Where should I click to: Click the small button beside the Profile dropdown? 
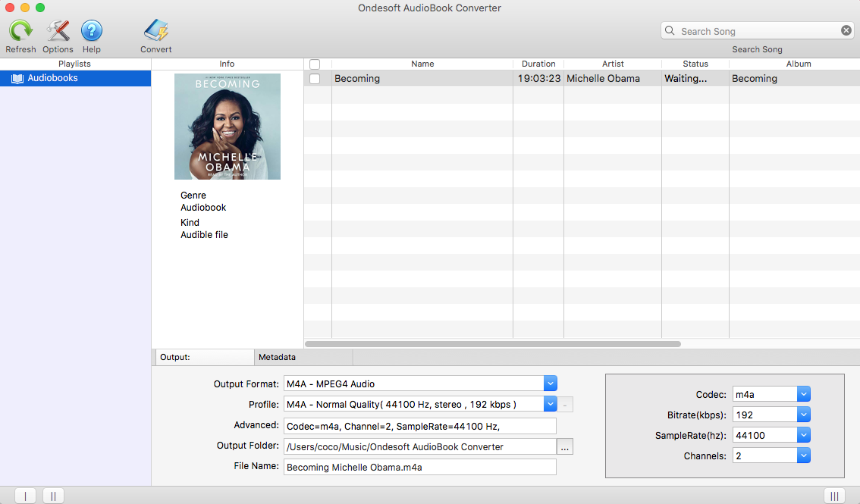(x=565, y=405)
